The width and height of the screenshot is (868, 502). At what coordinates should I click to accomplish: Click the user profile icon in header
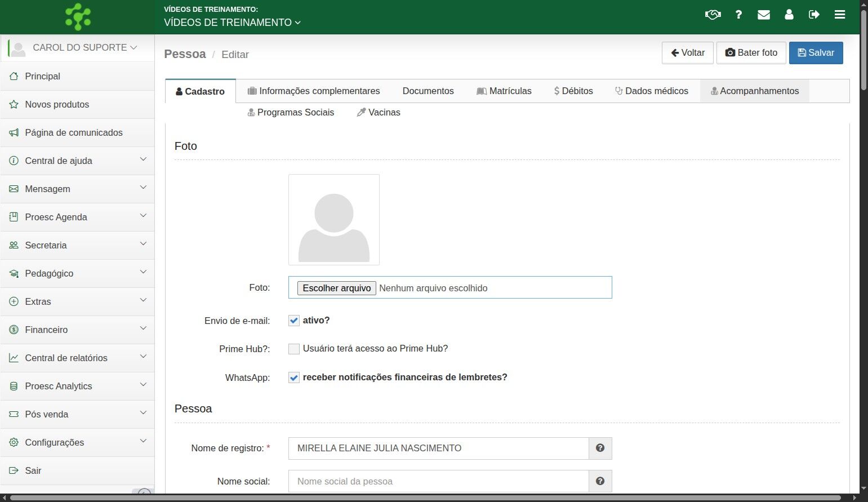[789, 15]
